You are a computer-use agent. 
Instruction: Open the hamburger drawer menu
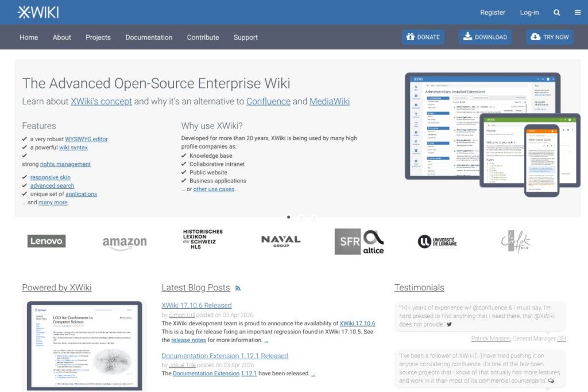tap(577, 12)
